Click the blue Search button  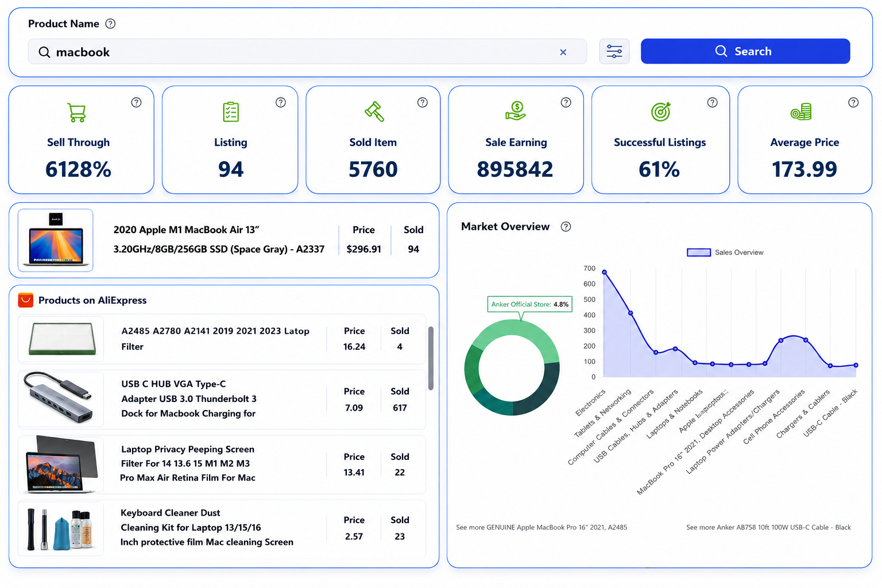(x=745, y=51)
